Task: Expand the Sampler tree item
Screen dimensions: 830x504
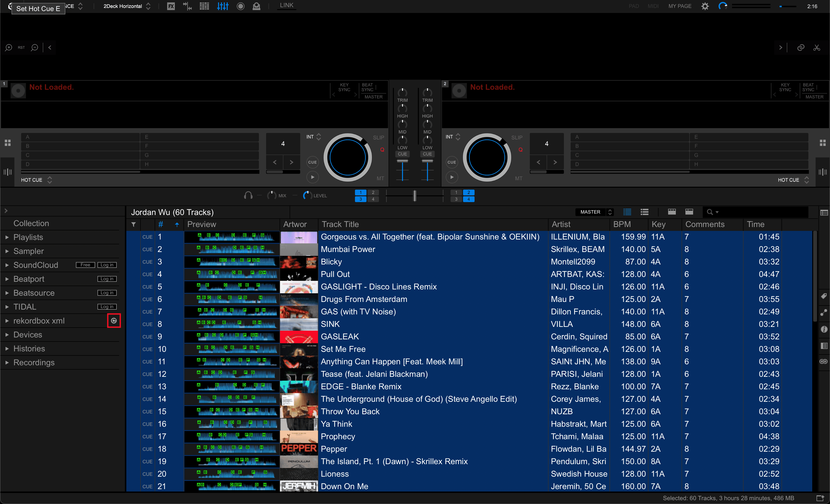Action: [7, 251]
